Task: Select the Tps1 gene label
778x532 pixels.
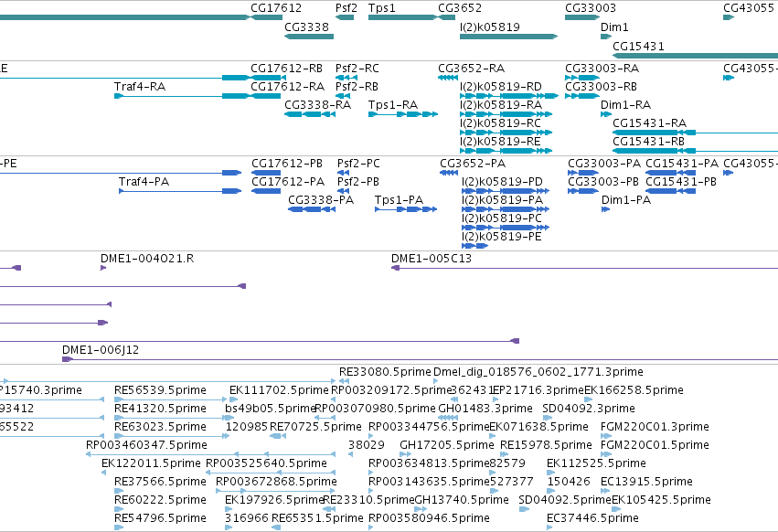Action: point(381,8)
